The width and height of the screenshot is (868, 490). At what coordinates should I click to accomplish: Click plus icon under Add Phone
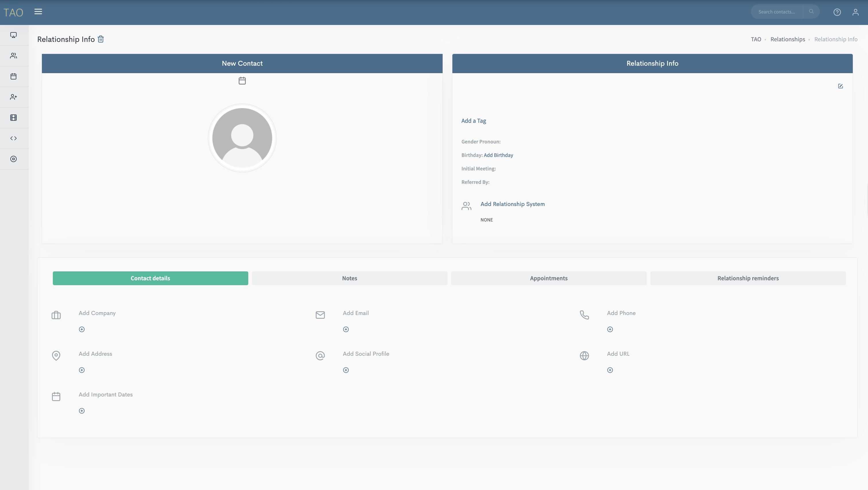pyautogui.click(x=610, y=329)
